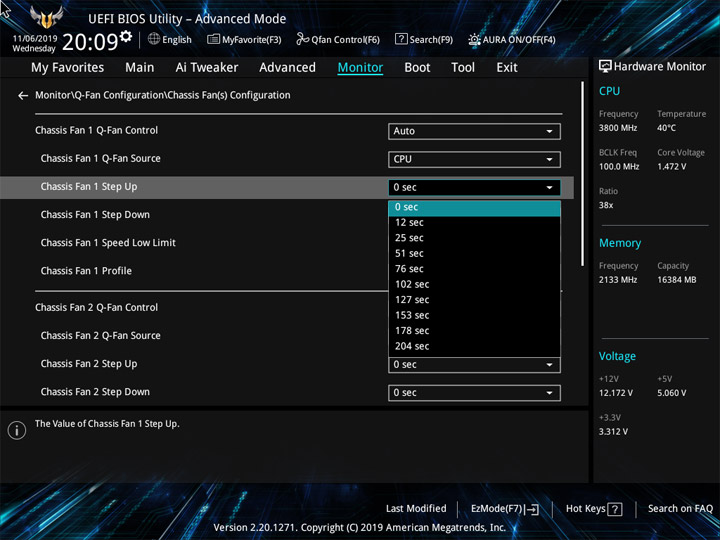The image size is (720, 540).
Task: Choose 51 sec option
Action: pyautogui.click(x=474, y=253)
